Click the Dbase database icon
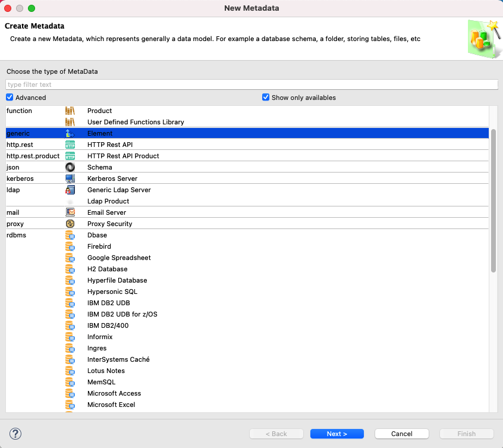This screenshot has width=503, height=448. (x=70, y=235)
